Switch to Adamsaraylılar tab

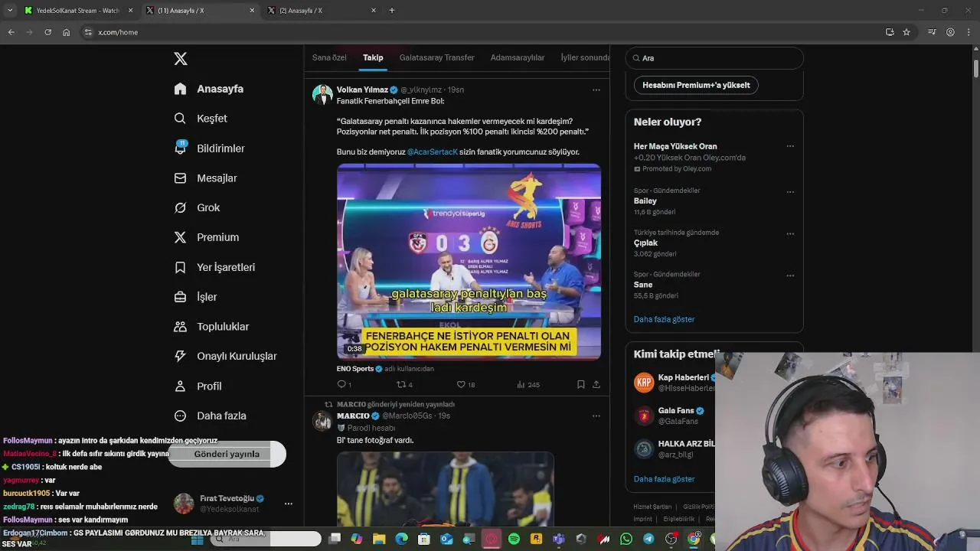[x=518, y=57]
